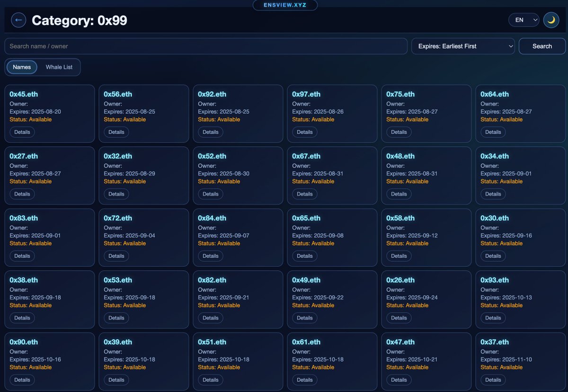568x392 pixels.
Task: Focus the Search name / owner field
Action: (x=206, y=46)
